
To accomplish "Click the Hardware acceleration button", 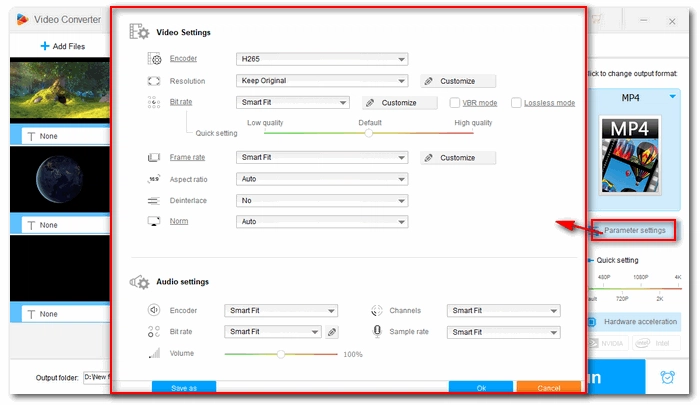I will (634, 321).
